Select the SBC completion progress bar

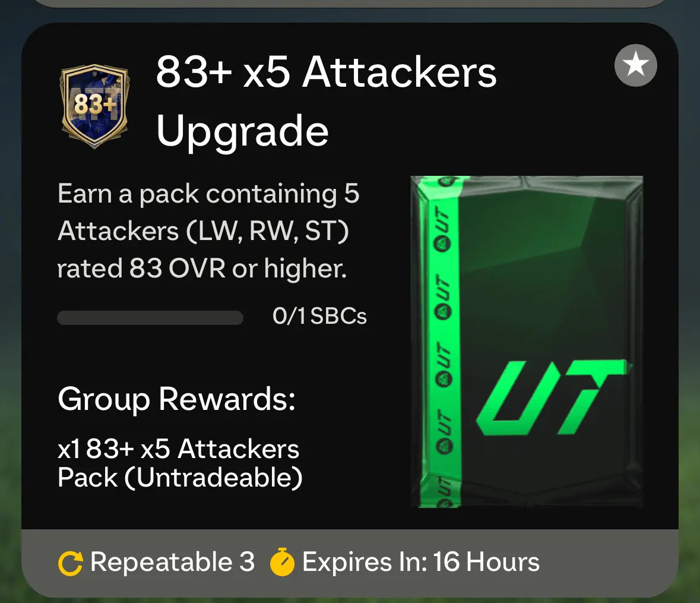coord(150,318)
